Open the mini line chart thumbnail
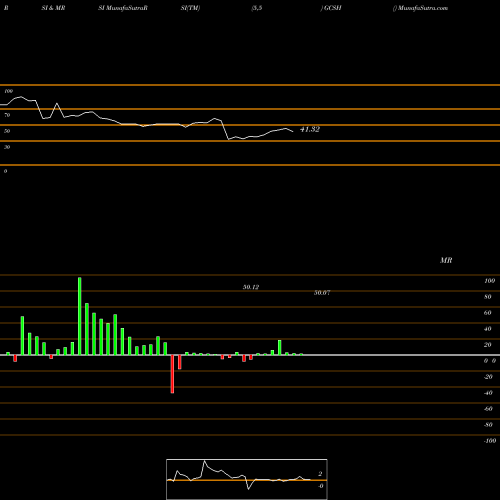 point(247,479)
